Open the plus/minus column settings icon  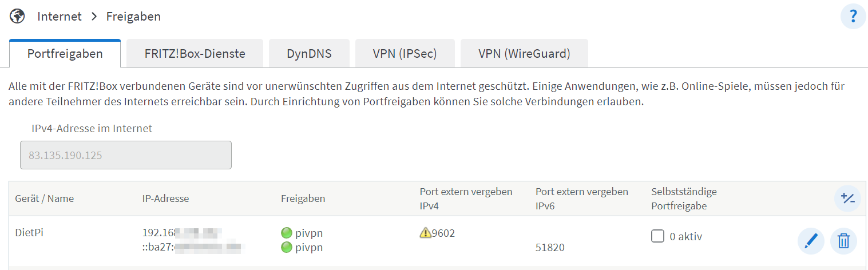[x=847, y=198]
